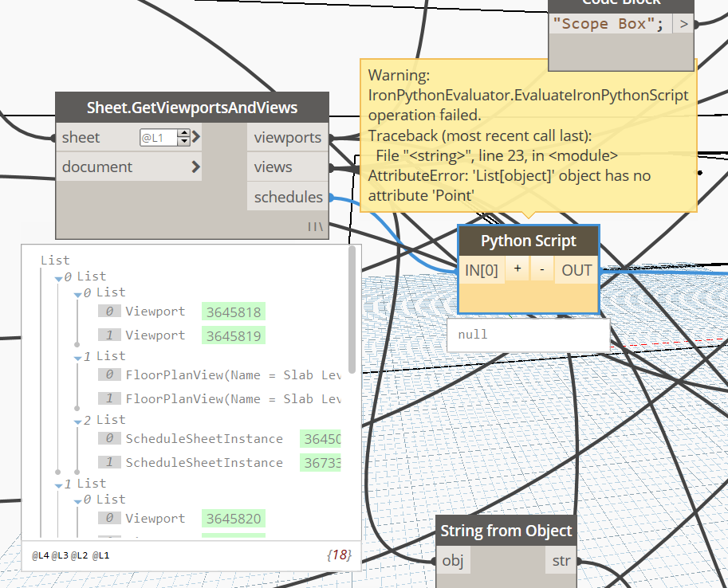Collapse the 1 List containing FloorPlanView items
Image resolution: width=728 pixels, height=588 pixels.
point(78,358)
